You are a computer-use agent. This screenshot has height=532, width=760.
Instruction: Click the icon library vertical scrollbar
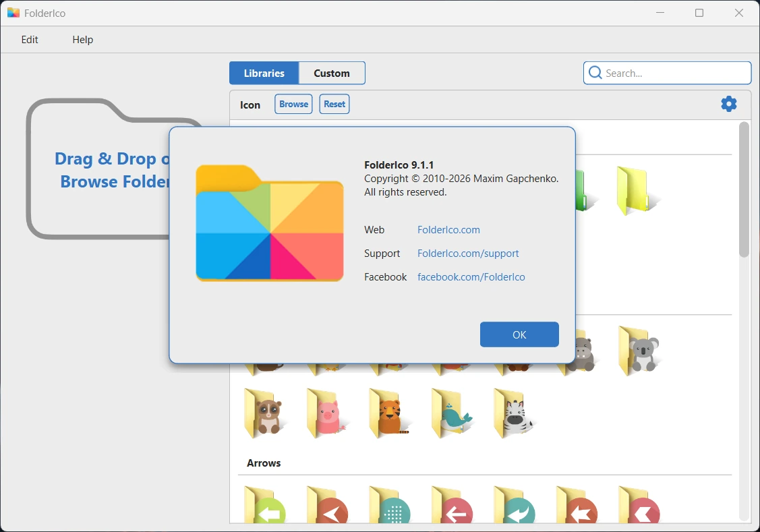pos(744,189)
